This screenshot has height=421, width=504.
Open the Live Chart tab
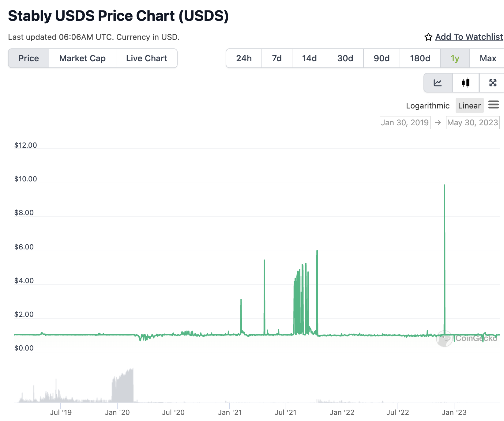pos(146,58)
